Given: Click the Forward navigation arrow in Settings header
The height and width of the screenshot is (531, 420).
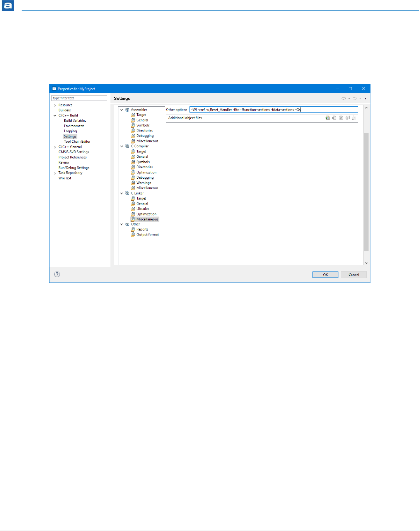Looking at the screenshot, I should (354, 98).
